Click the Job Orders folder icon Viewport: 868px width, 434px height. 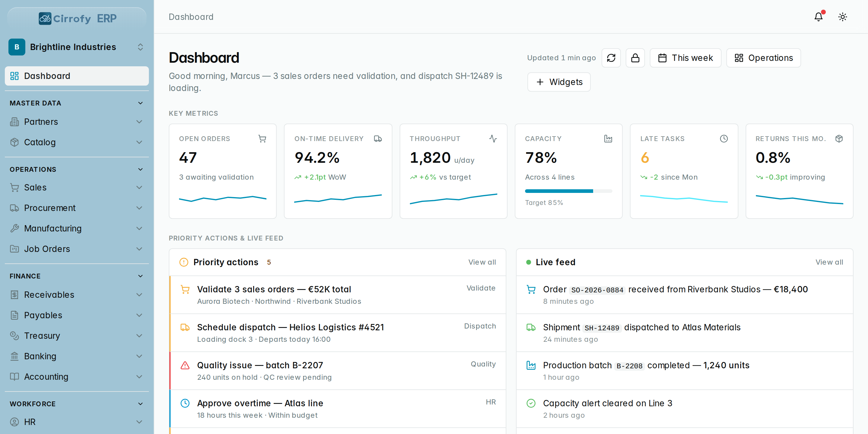[x=14, y=249]
